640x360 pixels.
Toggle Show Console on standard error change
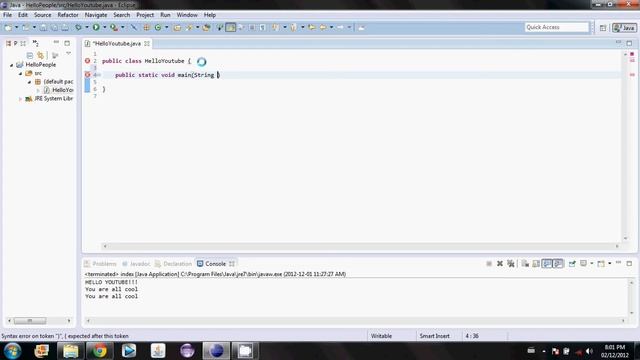pos(558,264)
